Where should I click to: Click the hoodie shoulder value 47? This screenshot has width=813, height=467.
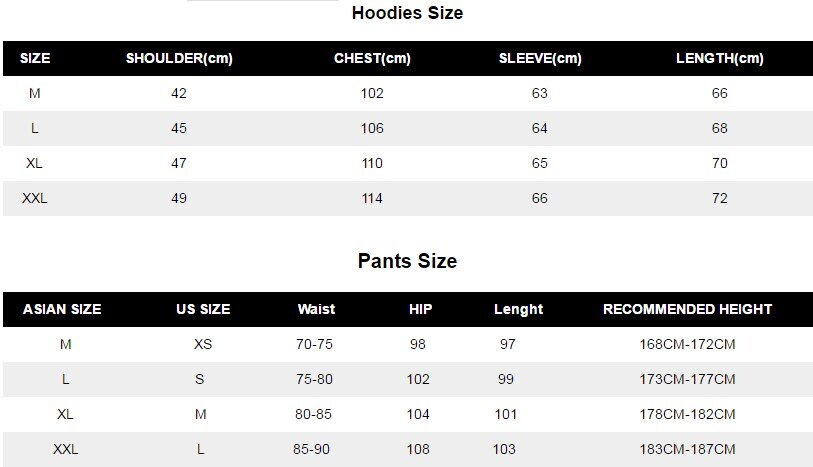coord(179,163)
